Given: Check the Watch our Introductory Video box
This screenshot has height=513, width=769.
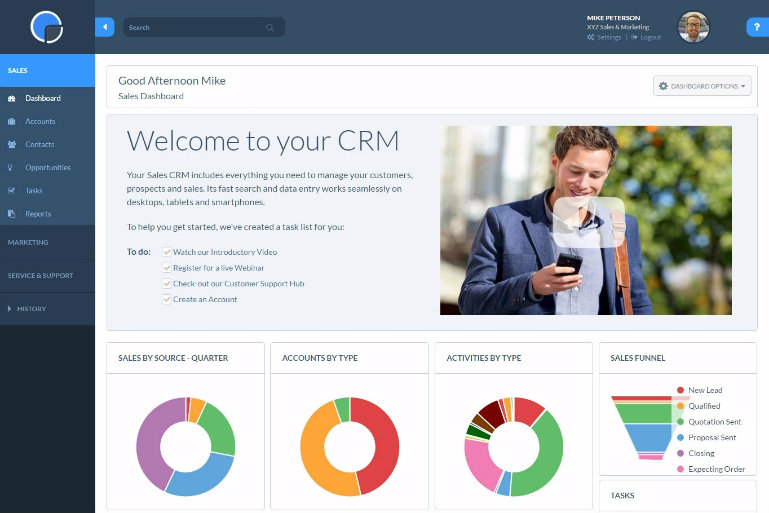Looking at the screenshot, I should 166,252.
